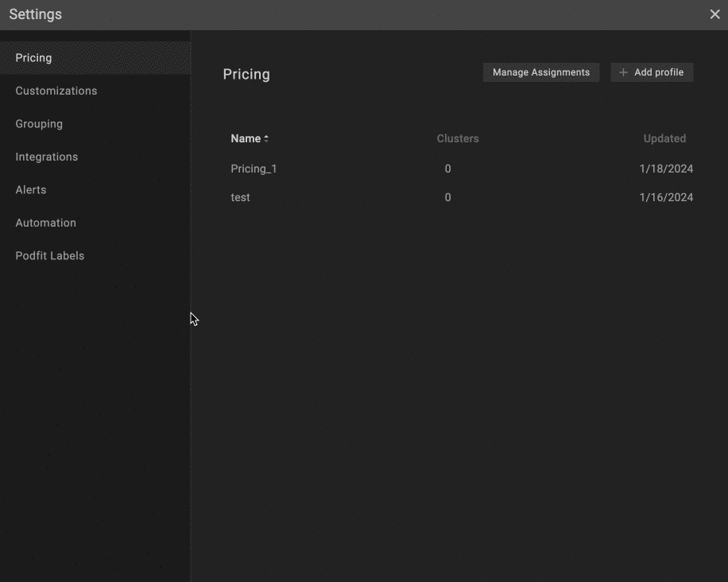
Task: Open the Alerts settings
Action: (x=31, y=190)
